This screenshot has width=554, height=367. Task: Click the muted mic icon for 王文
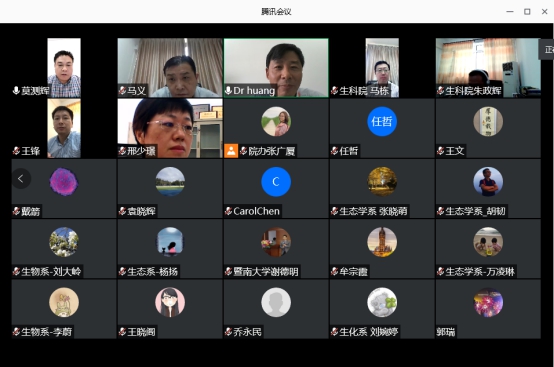tap(440, 151)
